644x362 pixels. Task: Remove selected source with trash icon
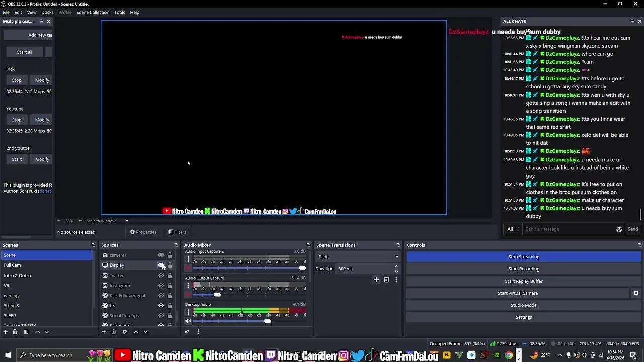click(114, 332)
